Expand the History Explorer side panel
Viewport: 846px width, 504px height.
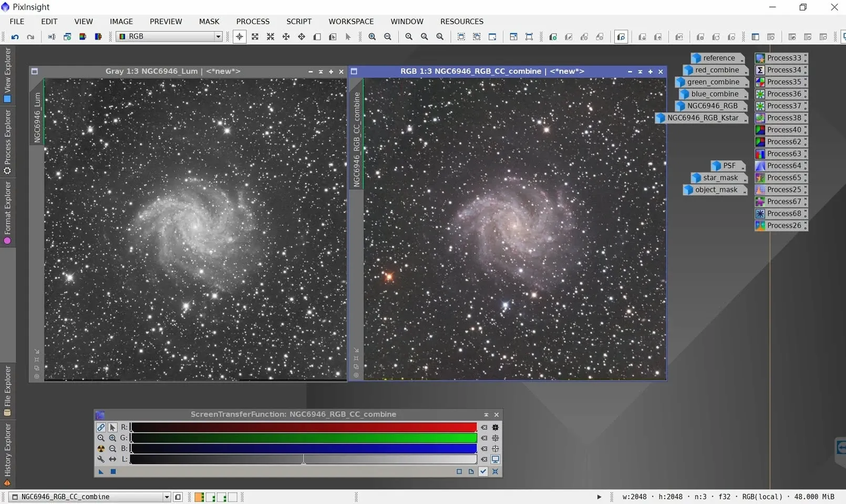[7, 455]
